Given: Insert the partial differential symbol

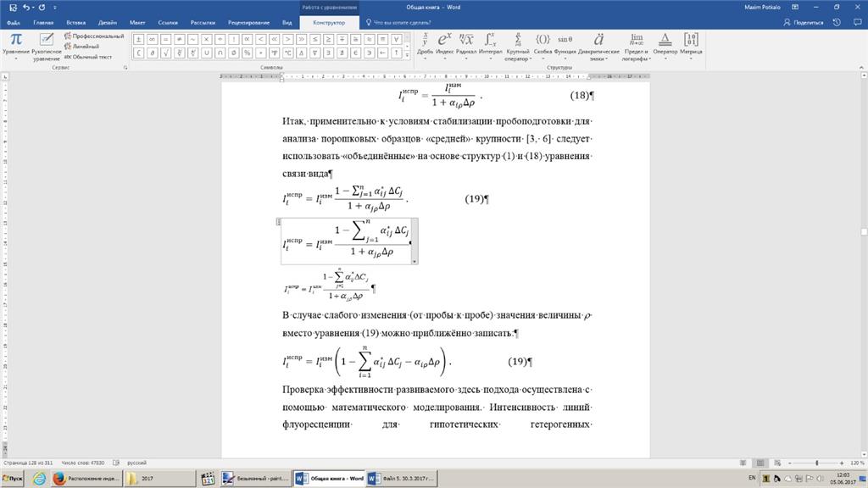Looking at the screenshot, I should (x=152, y=53).
